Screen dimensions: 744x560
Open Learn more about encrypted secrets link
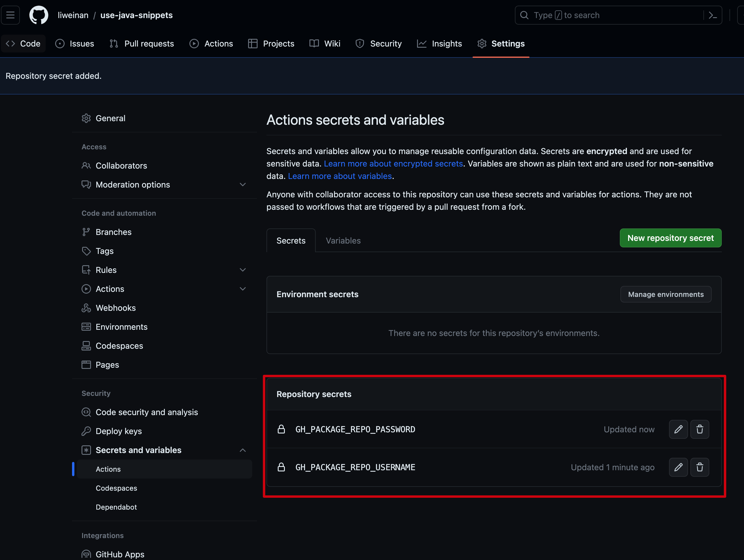click(x=393, y=164)
